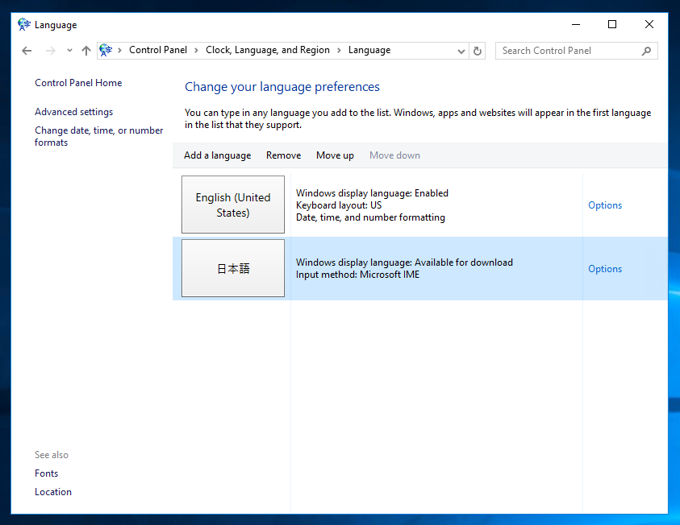This screenshot has width=680, height=525.
Task: Click the Language window title icon
Action: point(24,25)
